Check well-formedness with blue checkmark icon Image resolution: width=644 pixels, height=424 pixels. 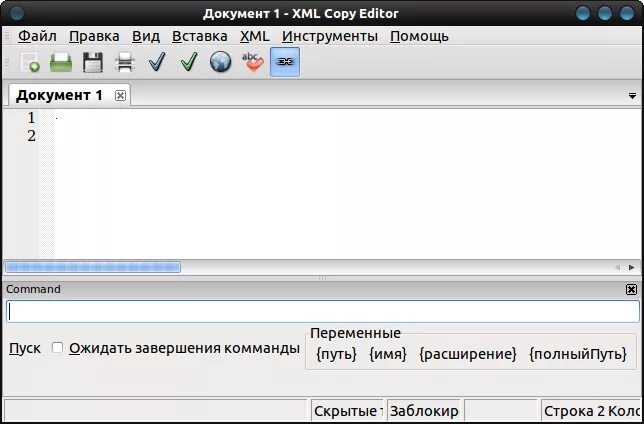click(157, 62)
